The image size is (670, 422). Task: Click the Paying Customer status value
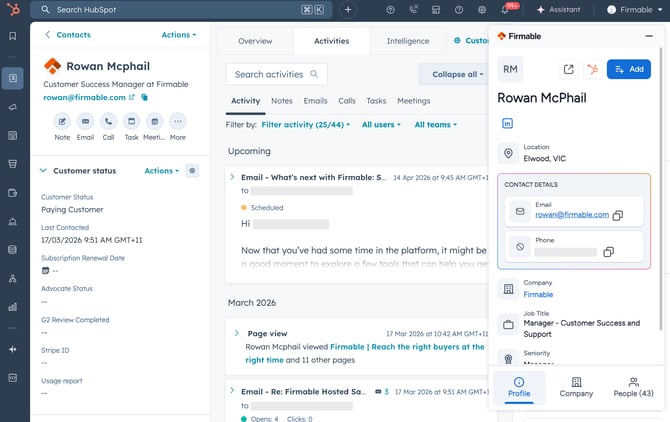72,210
